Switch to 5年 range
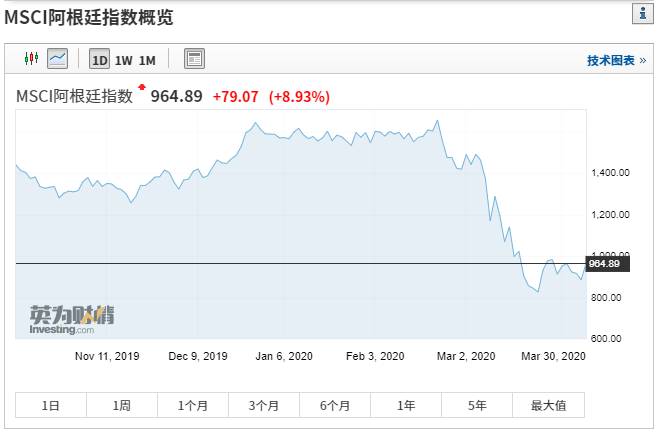The width and height of the screenshot is (659, 435). click(x=477, y=405)
